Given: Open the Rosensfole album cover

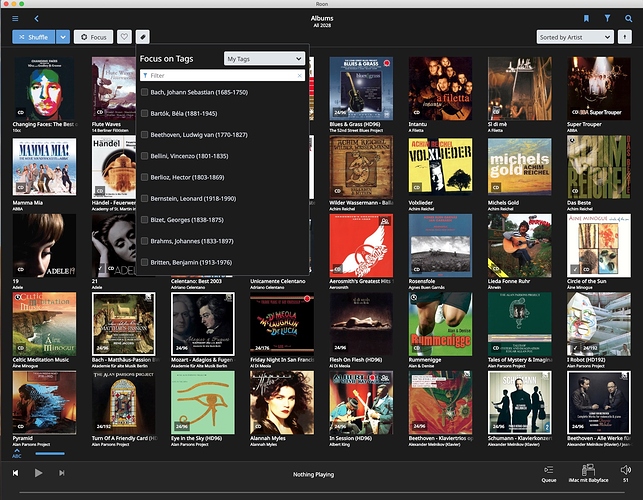Looking at the screenshot, I should pos(440,246).
